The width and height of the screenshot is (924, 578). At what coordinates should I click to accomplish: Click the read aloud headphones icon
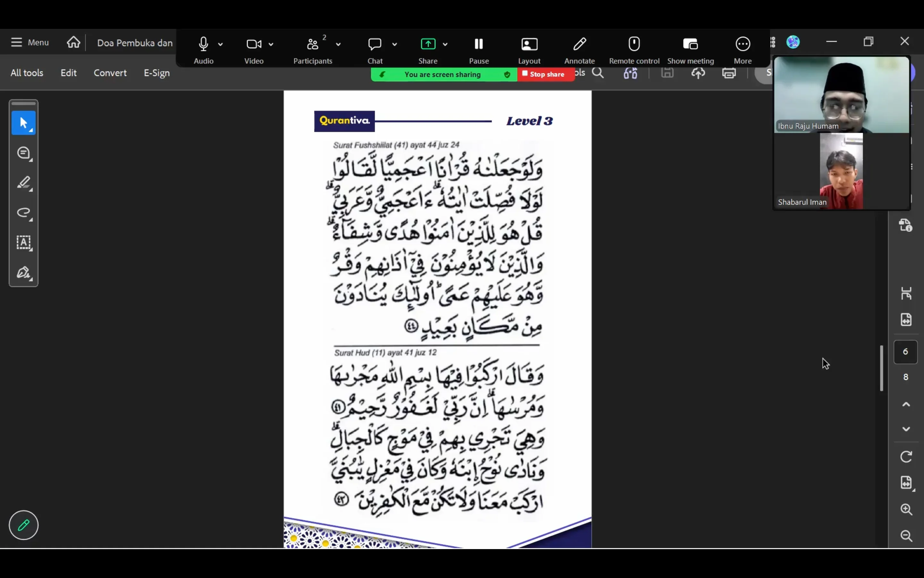(x=630, y=73)
